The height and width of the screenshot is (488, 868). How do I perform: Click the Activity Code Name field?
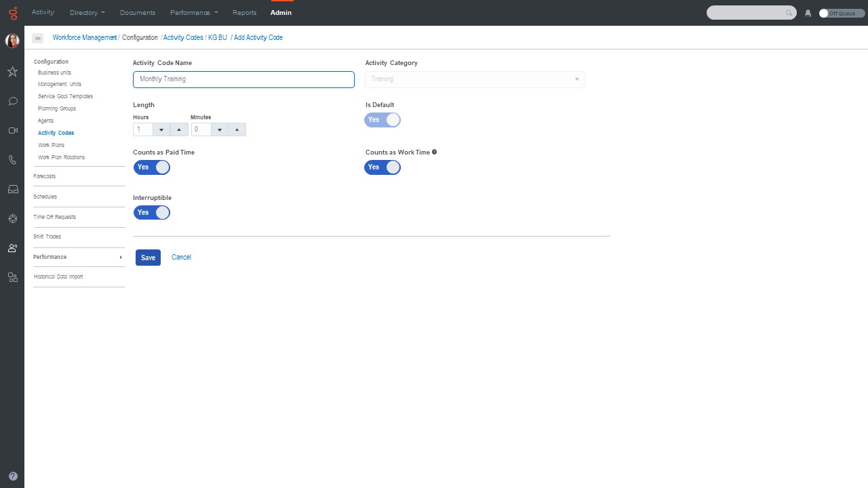(243, 79)
